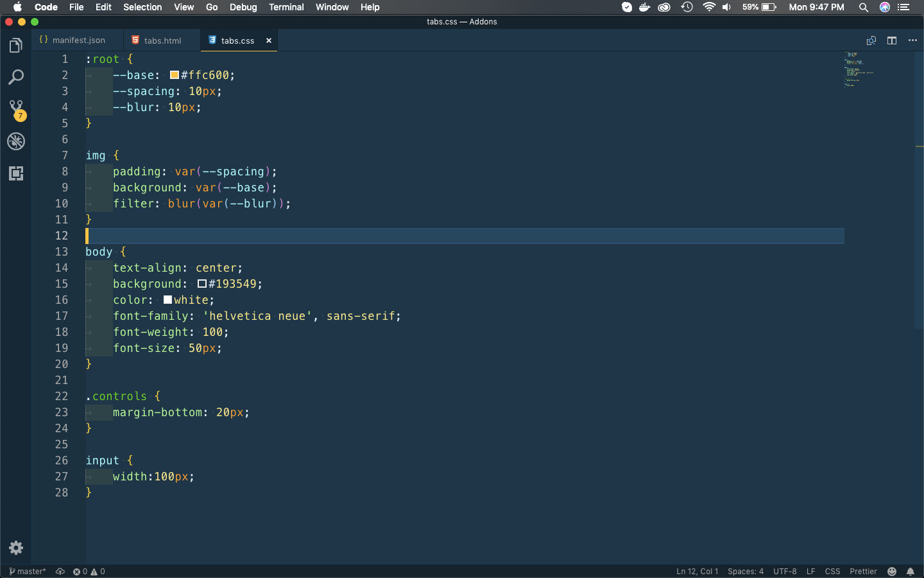Close the tabs.css tab

pyautogui.click(x=269, y=40)
